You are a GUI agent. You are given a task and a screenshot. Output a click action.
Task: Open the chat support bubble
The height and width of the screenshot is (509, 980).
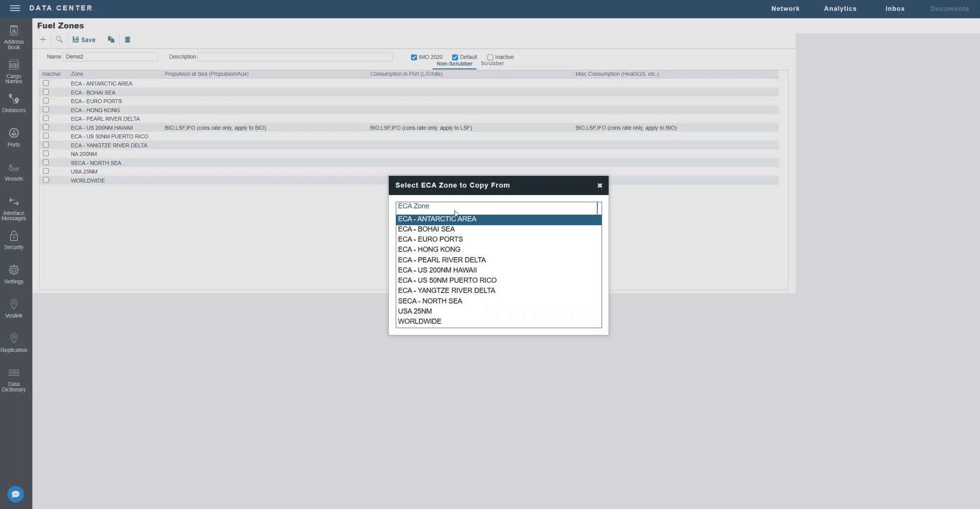click(15, 494)
